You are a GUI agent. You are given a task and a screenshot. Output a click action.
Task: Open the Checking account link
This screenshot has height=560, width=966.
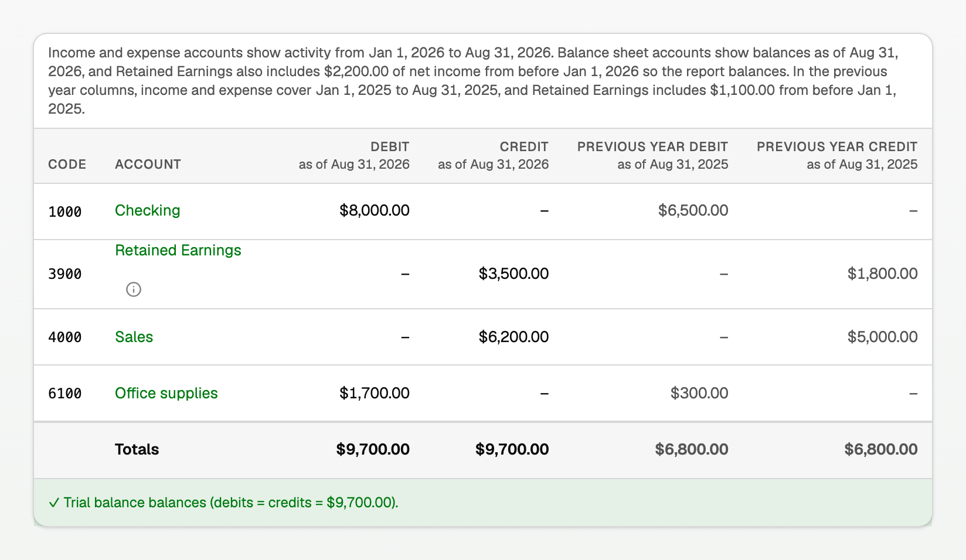tap(147, 210)
